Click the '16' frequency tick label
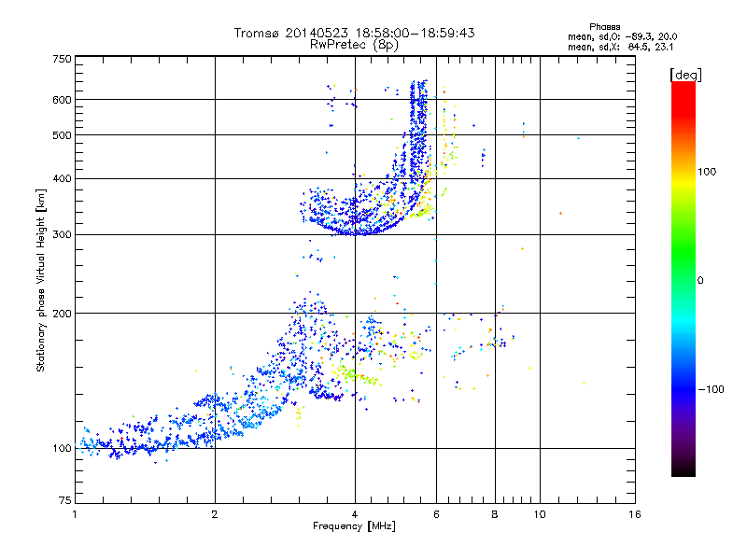 coord(635,514)
